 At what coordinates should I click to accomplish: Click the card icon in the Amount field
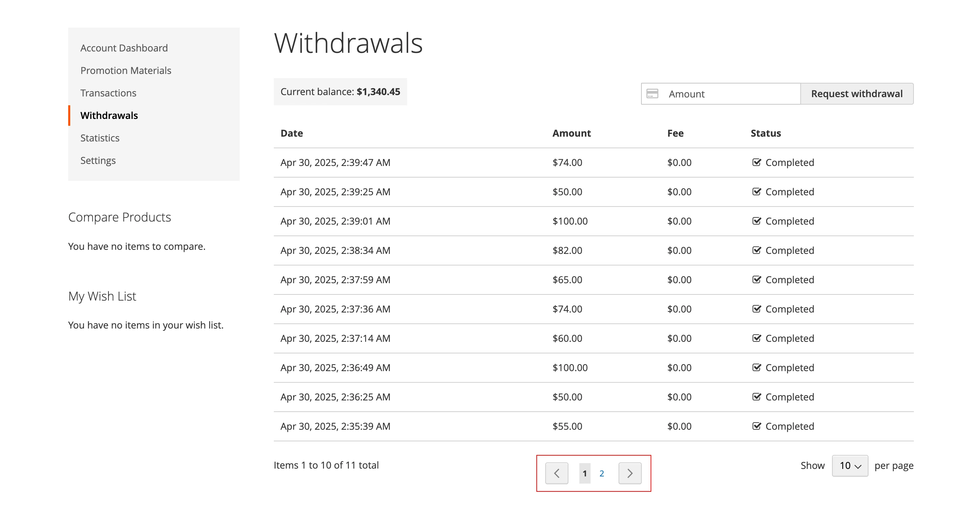[653, 94]
